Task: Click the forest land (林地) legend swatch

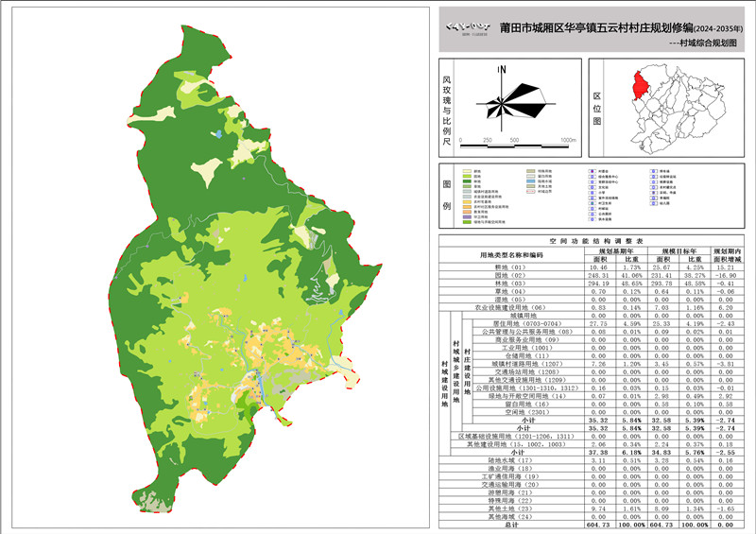Action: (x=466, y=181)
